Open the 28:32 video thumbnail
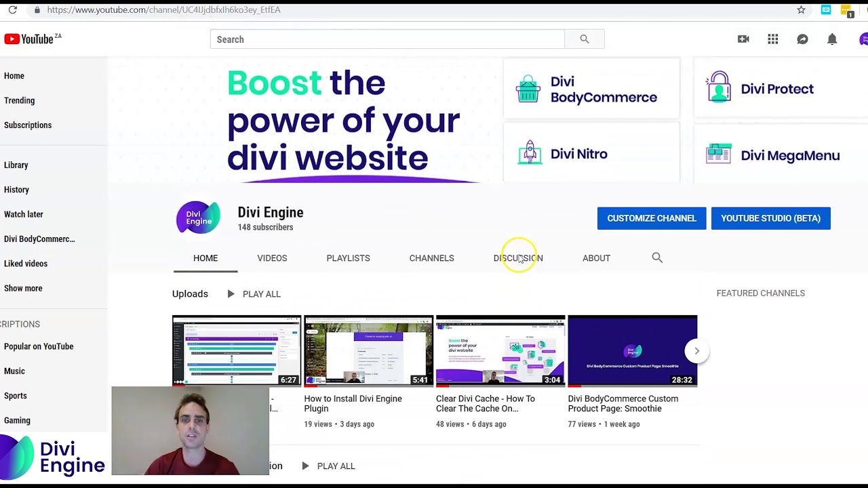 [632, 351]
